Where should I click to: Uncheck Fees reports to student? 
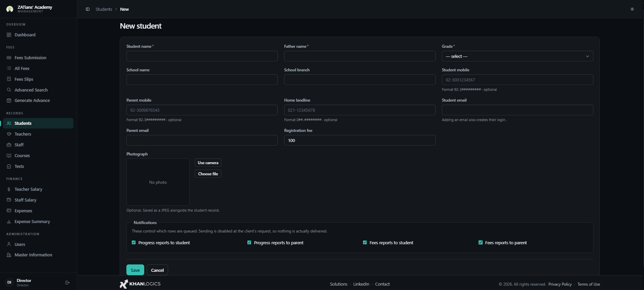point(365,243)
